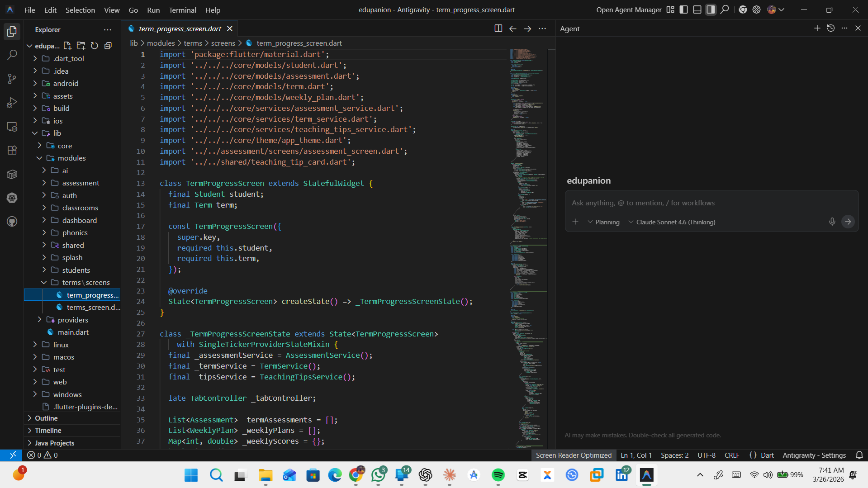Viewport: 868px width, 488px height.
Task: Select the term_progress_screen.dart editor tab
Action: tap(180, 28)
